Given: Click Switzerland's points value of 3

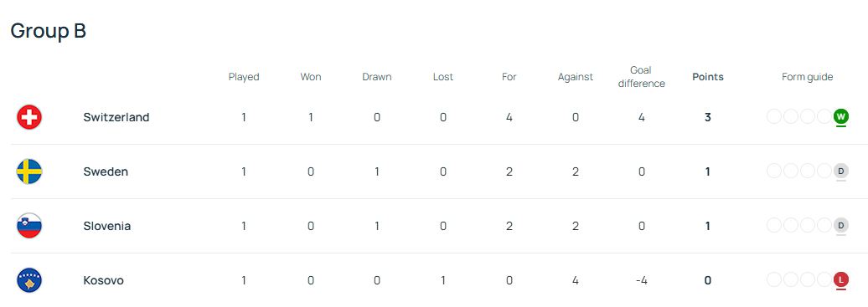Looking at the screenshot, I should pos(707,117).
